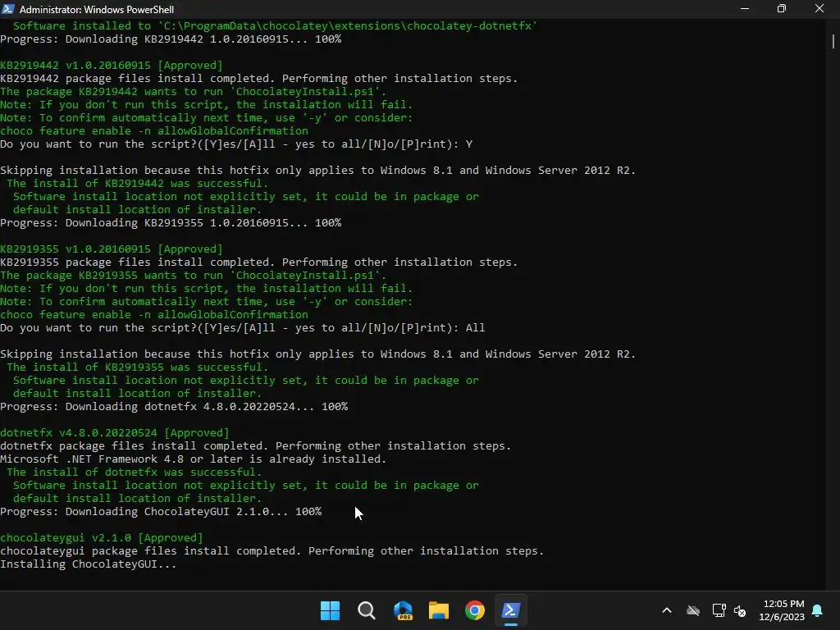
Task: Minimize the PowerShell window
Action: coord(745,8)
